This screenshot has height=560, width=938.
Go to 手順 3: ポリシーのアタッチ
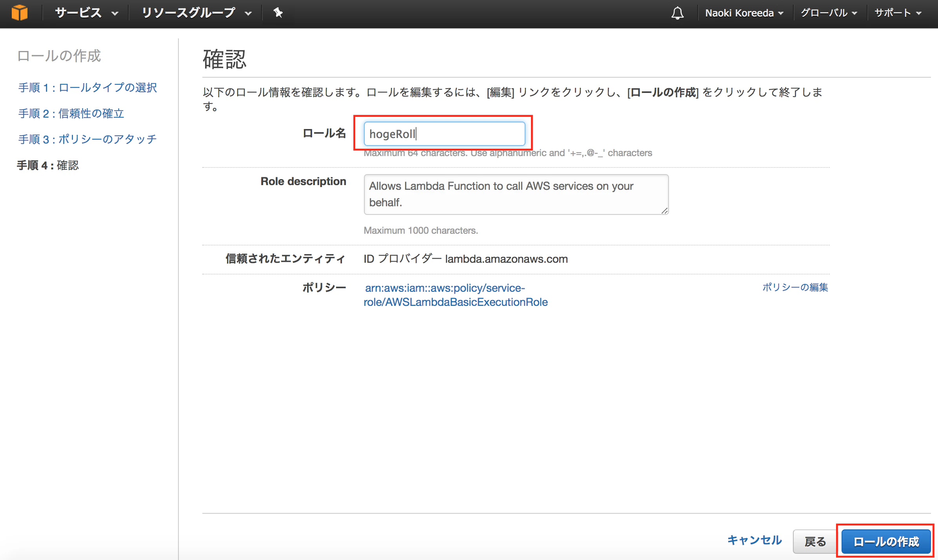[87, 139]
